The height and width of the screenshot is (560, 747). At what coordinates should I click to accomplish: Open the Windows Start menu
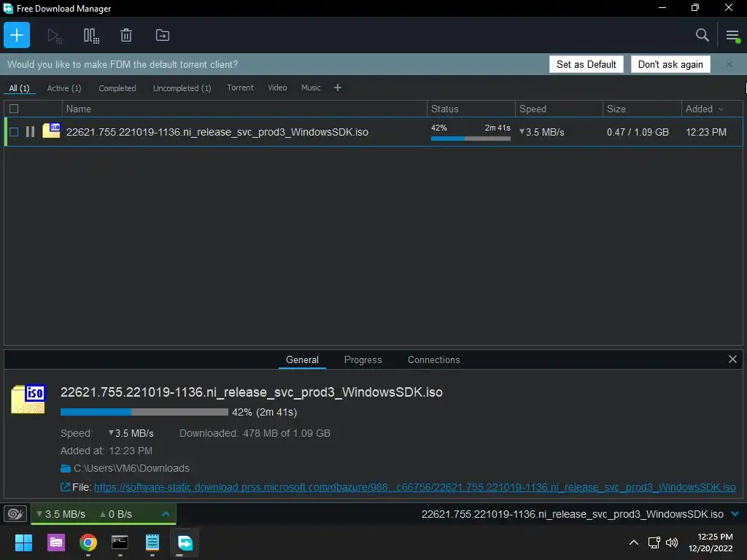tap(23, 542)
